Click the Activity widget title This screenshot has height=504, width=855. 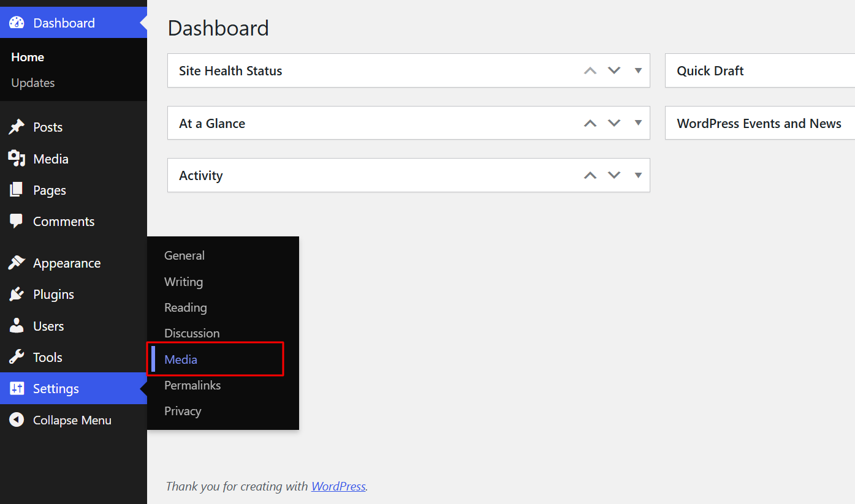click(201, 175)
